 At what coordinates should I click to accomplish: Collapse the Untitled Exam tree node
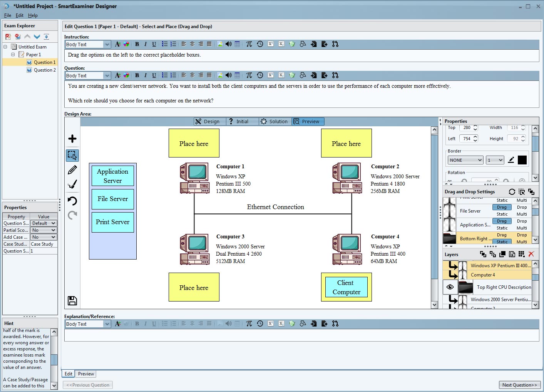[x=5, y=47]
